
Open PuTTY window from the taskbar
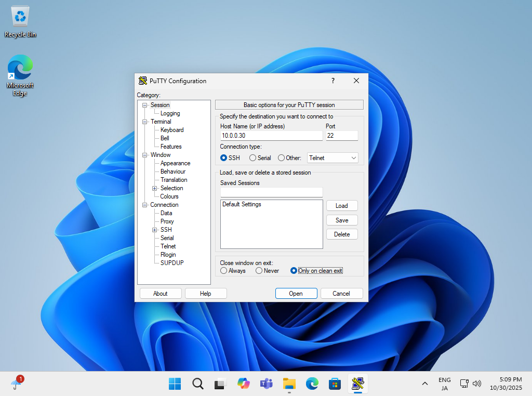click(x=357, y=384)
